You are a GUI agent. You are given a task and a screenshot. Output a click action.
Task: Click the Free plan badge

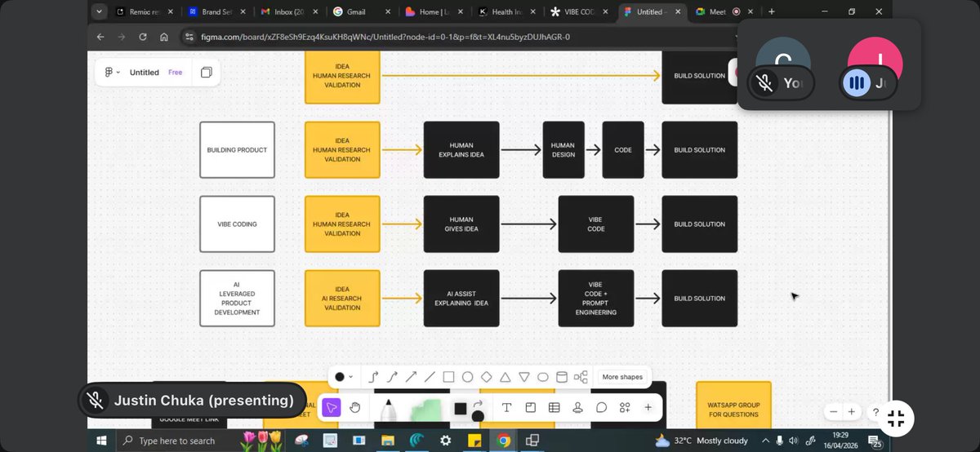tap(176, 73)
